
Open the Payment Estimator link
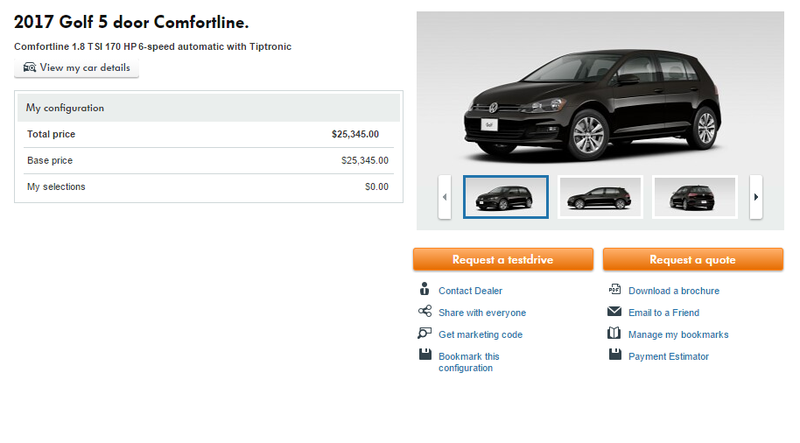coord(668,356)
